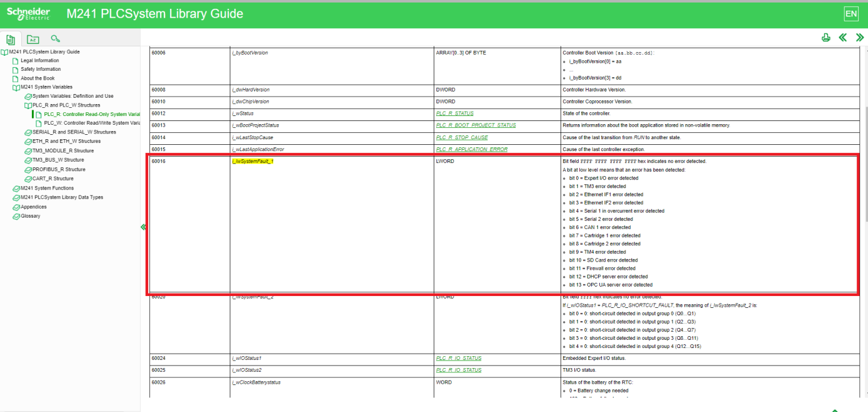Expand TM3_MODULE_R Structure
The image size is (868, 412).
pos(28,151)
